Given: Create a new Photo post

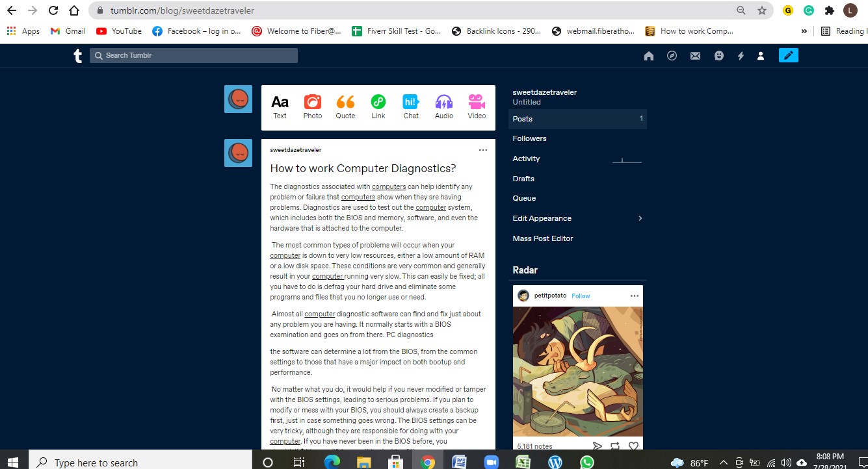Looking at the screenshot, I should pos(313,107).
